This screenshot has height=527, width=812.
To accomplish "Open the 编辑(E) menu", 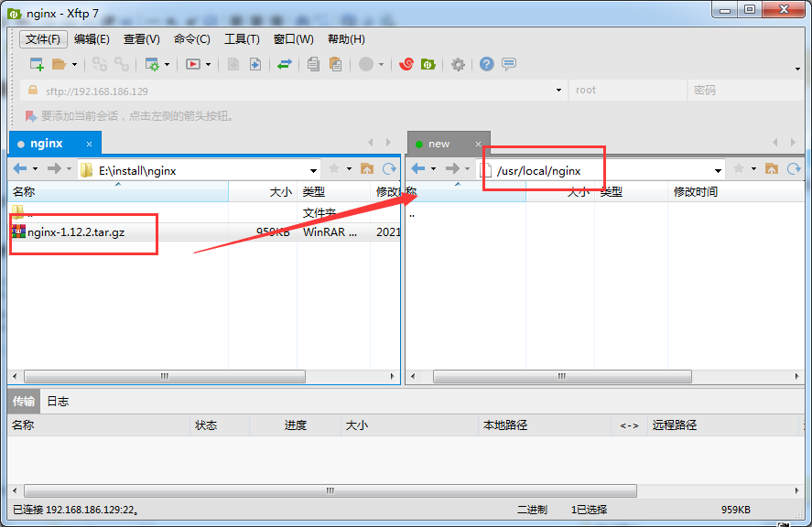I will tap(92, 39).
